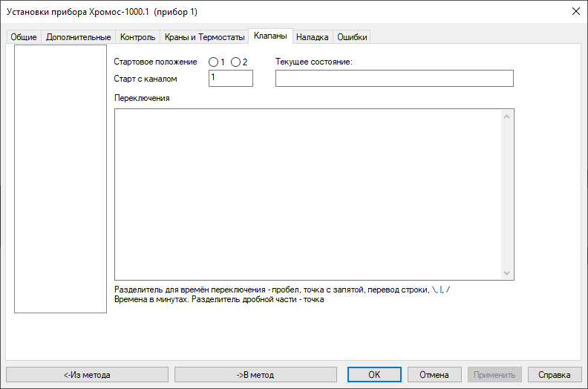Viewport: 588px width, 389px height.
Task: Click the scroll down arrow in Переключения
Action: coord(508,273)
